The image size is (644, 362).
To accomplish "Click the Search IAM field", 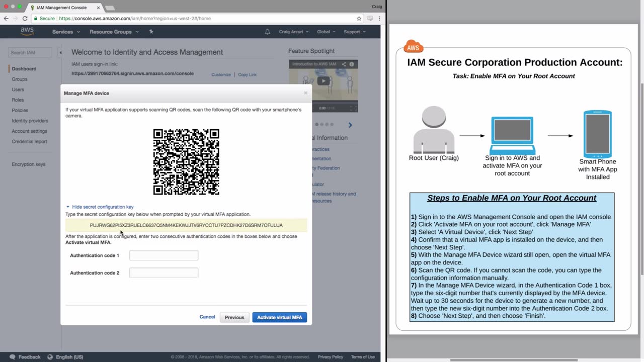I will (x=30, y=52).
